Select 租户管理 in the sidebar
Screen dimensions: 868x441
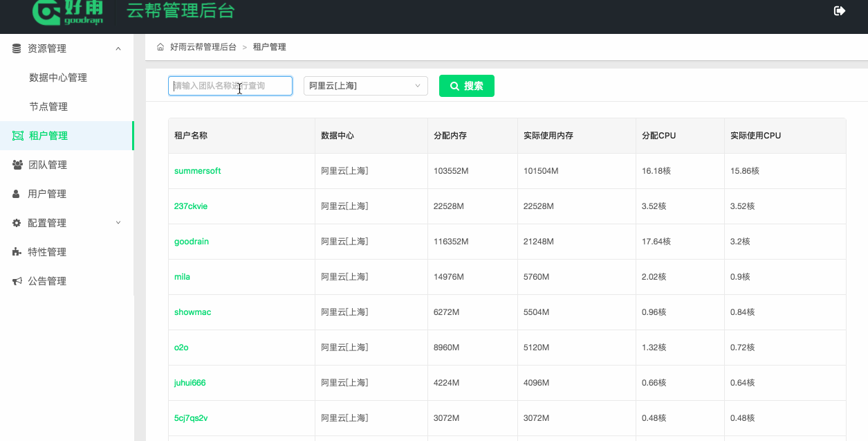[x=66, y=136]
